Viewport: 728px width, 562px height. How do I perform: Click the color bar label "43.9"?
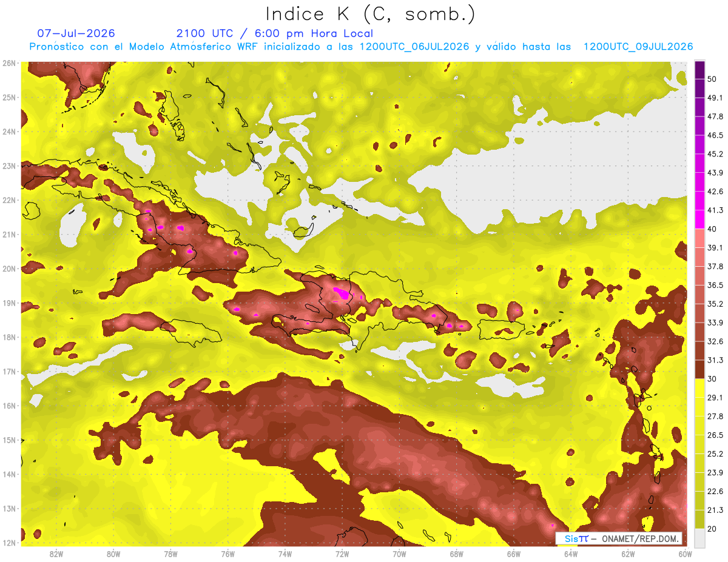click(x=715, y=173)
